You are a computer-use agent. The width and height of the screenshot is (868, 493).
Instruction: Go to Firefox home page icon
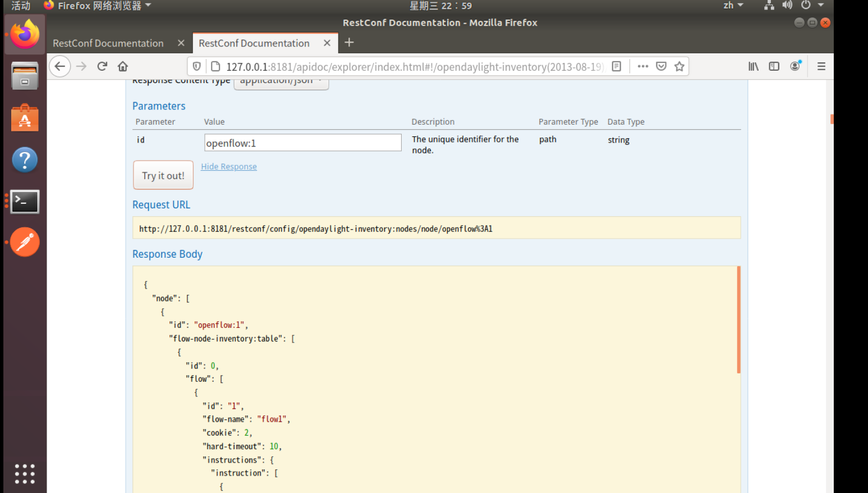tap(123, 66)
